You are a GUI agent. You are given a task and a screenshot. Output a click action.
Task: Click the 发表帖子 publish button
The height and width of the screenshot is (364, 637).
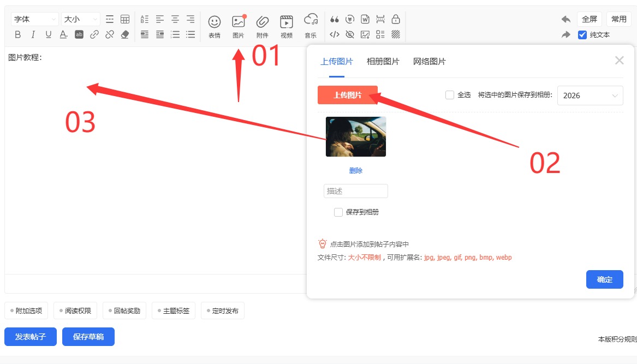(x=31, y=337)
